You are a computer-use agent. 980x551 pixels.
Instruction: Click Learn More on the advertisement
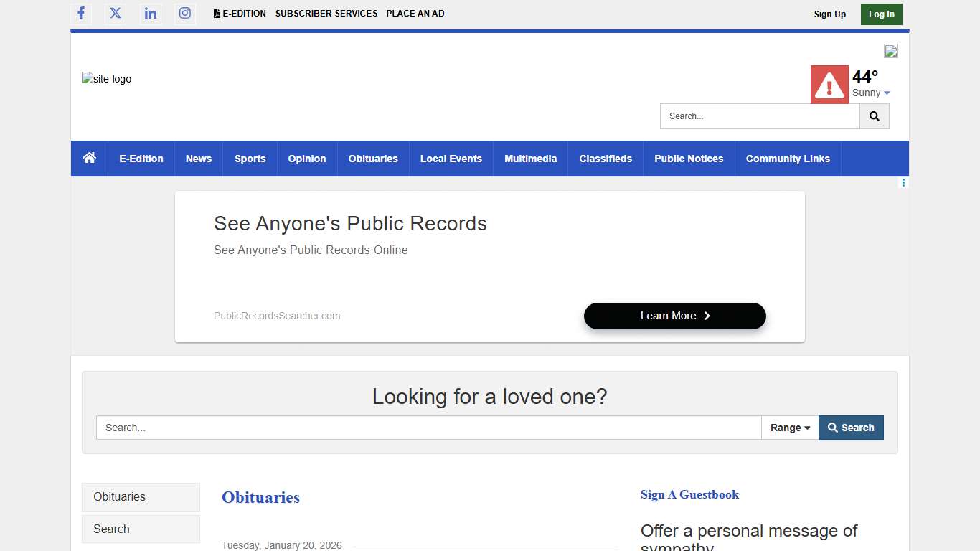click(674, 316)
